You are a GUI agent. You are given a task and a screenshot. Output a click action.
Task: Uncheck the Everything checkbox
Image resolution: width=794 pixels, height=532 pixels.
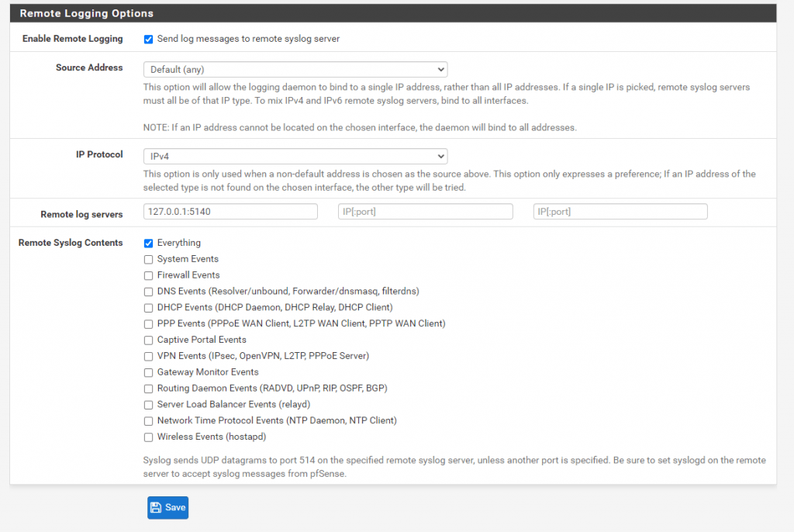(148, 244)
